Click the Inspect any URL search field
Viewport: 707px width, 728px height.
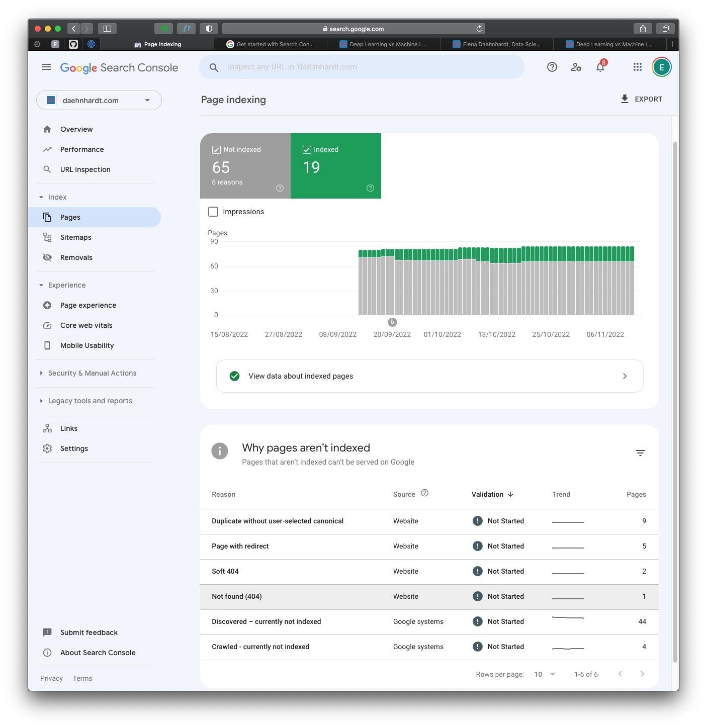click(x=362, y=67)
